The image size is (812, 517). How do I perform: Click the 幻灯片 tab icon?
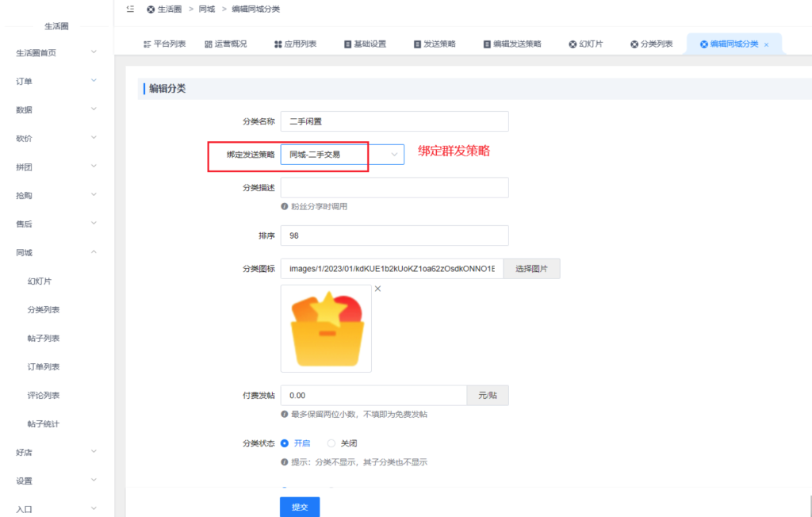click(x=573, y=44)
